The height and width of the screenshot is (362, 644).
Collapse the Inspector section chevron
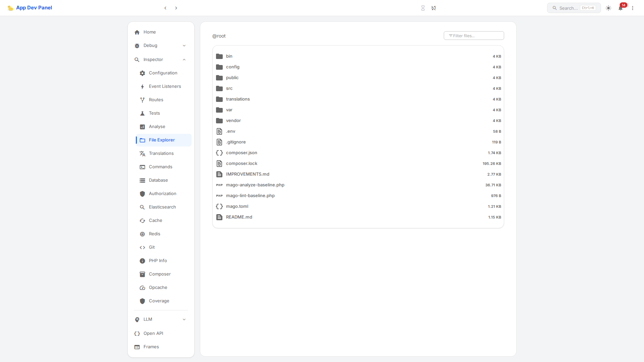pos(184,59)
